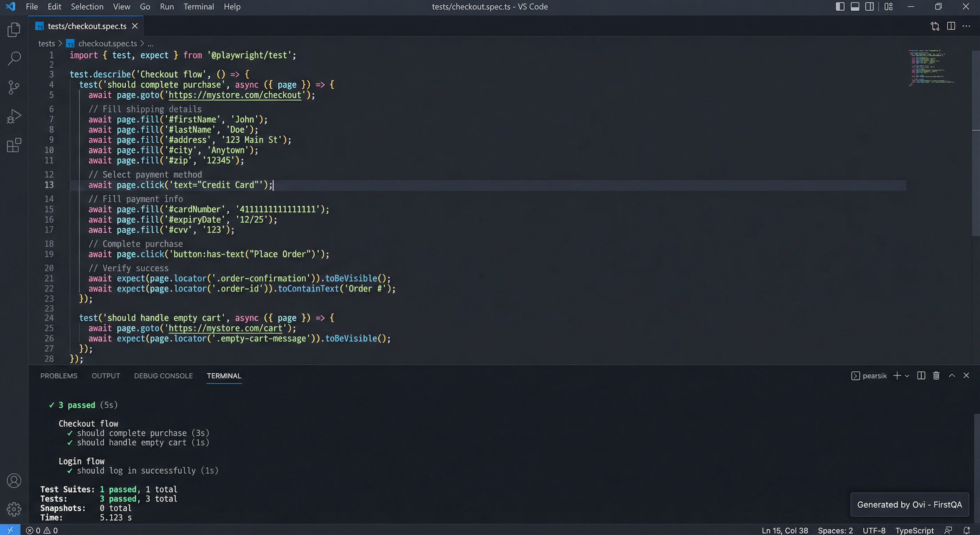The width and height of the screenshot is (980, 535).
Task: Toggle the secondary sidebar visibility
Action: [870, 7]
